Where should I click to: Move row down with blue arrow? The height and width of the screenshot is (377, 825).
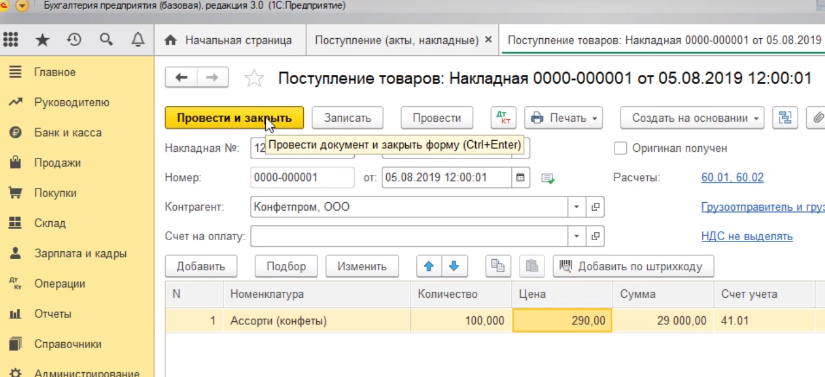[454, 267]
